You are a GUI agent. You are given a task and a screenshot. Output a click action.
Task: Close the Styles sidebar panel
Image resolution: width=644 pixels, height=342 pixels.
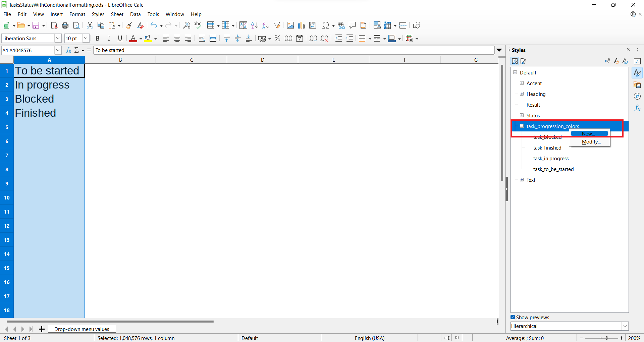click(628, 50)
